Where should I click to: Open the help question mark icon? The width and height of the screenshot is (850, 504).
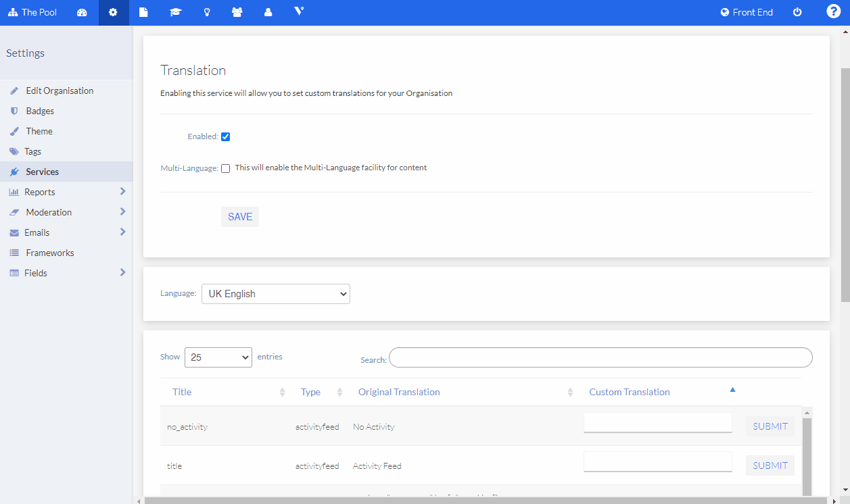click(x=833, y=12)
